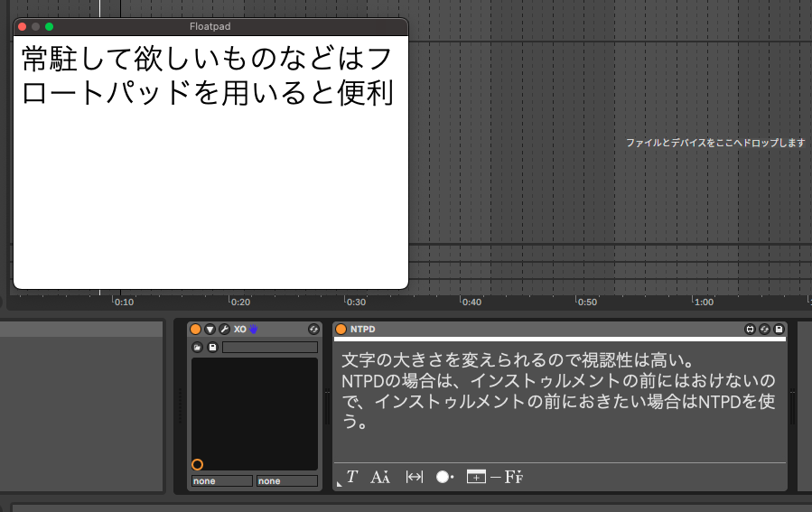Click the width arrows icon in NTPD
The height and width of the screenshot is (512, 812).
click(x=415, y=477)
